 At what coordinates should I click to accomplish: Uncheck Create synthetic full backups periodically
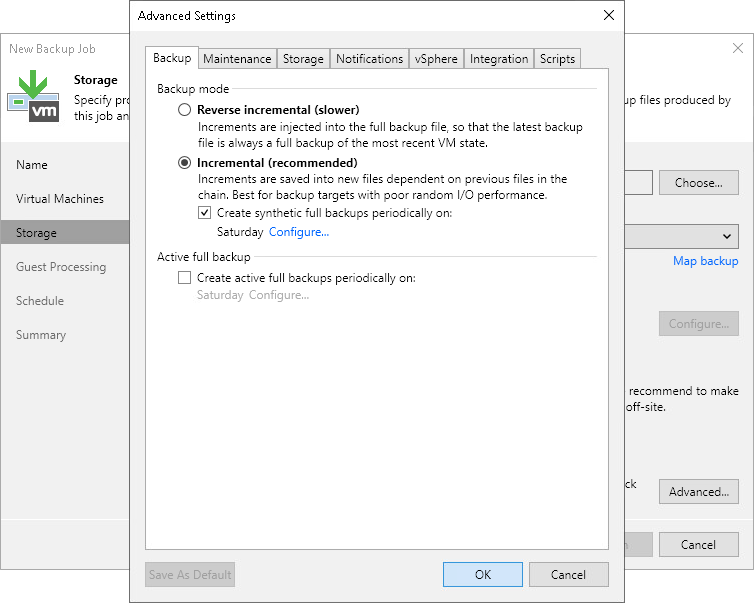(x=204, y=213)
